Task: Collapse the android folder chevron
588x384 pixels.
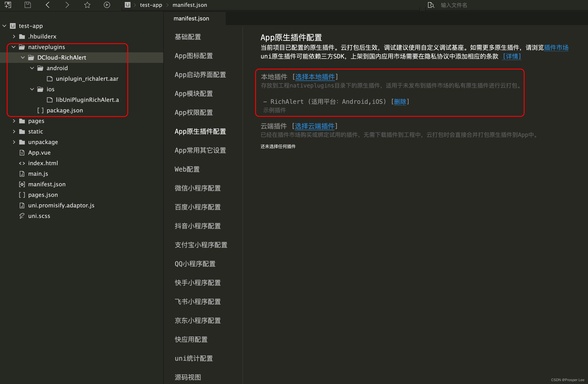Action: pos(32,68)
